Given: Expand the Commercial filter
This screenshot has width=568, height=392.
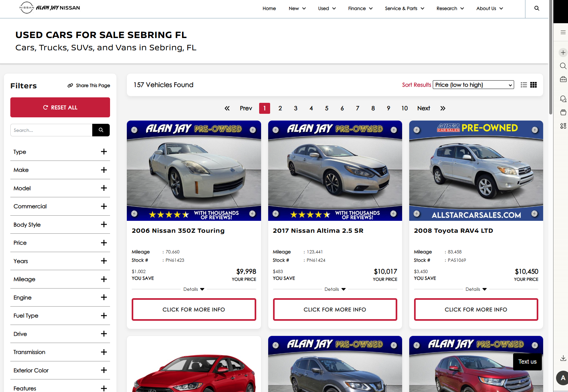Looking at the screenshot, I should [60, 206].
